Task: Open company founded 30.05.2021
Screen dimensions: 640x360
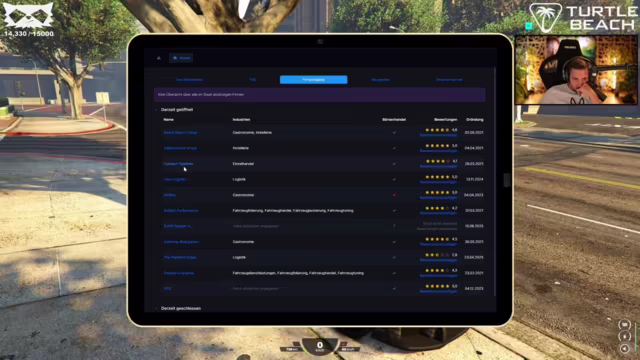Action: click(181, 242)
